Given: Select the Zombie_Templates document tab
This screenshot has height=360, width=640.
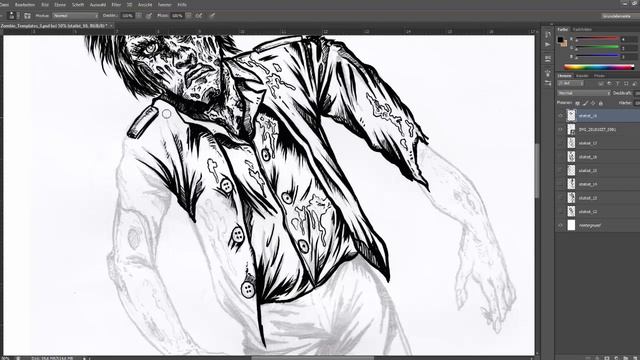Looking at the screenshot, I should tap(54, 26).
